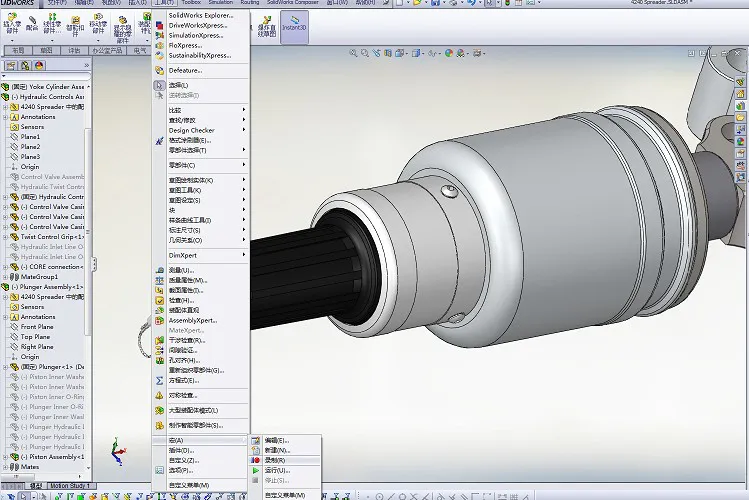Expand the panel tabs chevron (») arrow
Screen dimensions: 749x500
[x=86, y=65]
